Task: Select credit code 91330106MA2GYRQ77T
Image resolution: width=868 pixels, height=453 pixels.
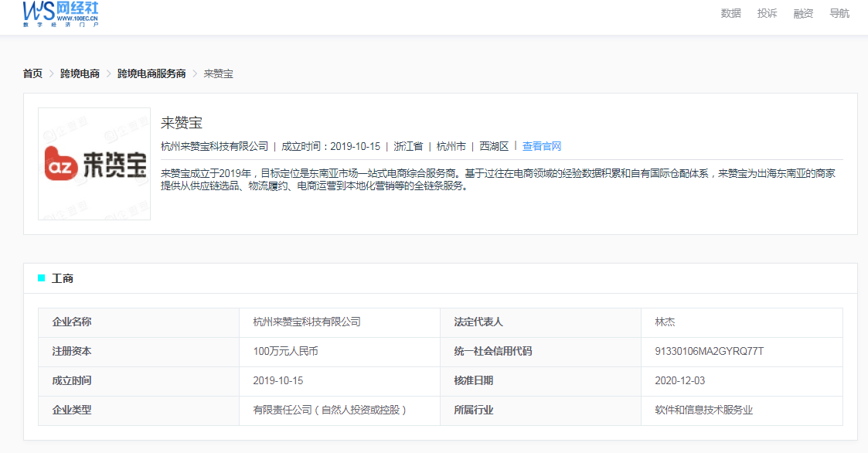Action: pos(709,352)
